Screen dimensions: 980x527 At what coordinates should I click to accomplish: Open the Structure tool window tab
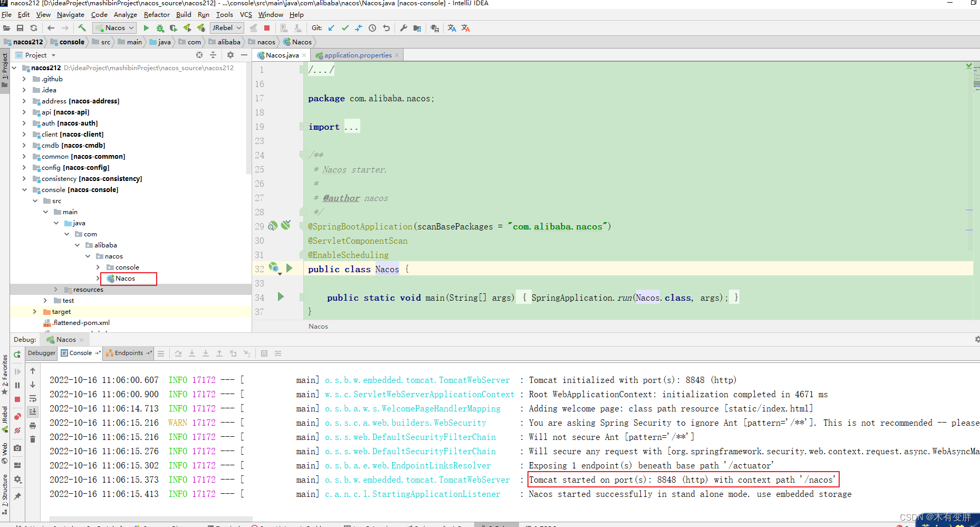click(x=5, y=493)
